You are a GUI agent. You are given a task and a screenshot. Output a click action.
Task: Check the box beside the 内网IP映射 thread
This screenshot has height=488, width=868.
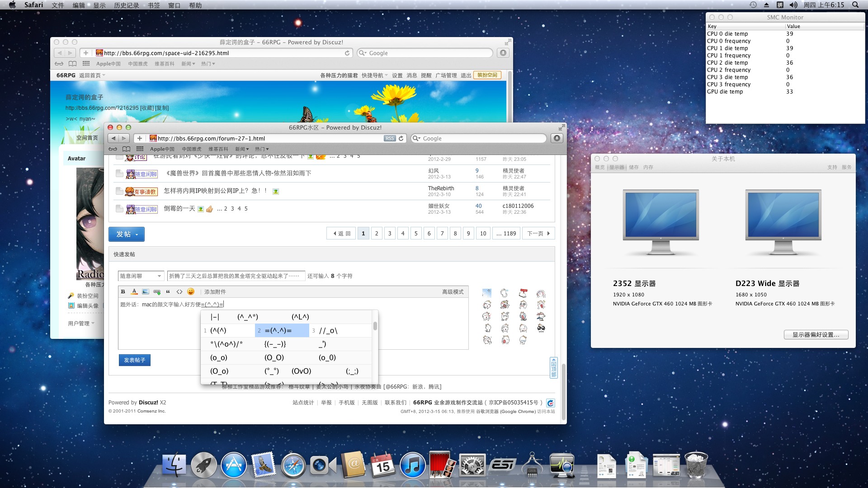[119, 191]
